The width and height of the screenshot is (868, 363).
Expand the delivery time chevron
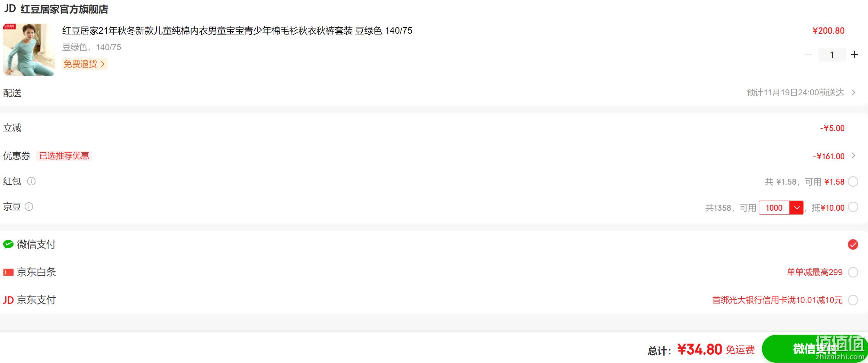[854, 92]
